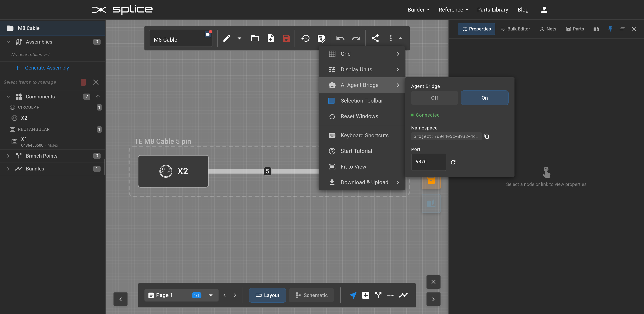Open the Share icon in the toolbar

click(375, 38)
